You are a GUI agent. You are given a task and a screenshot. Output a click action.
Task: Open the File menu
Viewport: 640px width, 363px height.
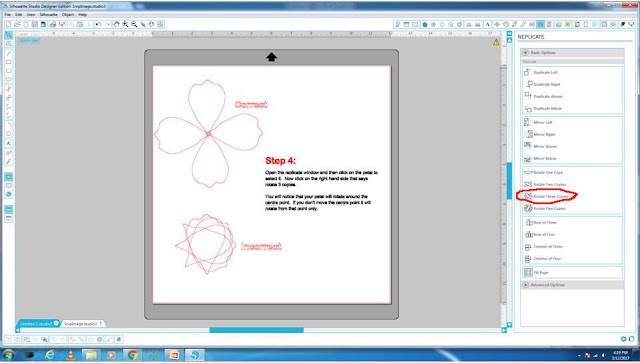[7, 15]
